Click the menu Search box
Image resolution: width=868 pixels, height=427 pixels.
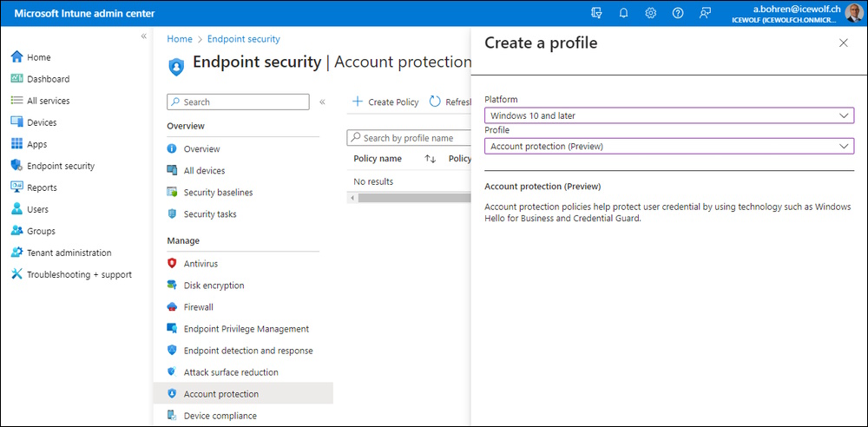coord(238,102)
